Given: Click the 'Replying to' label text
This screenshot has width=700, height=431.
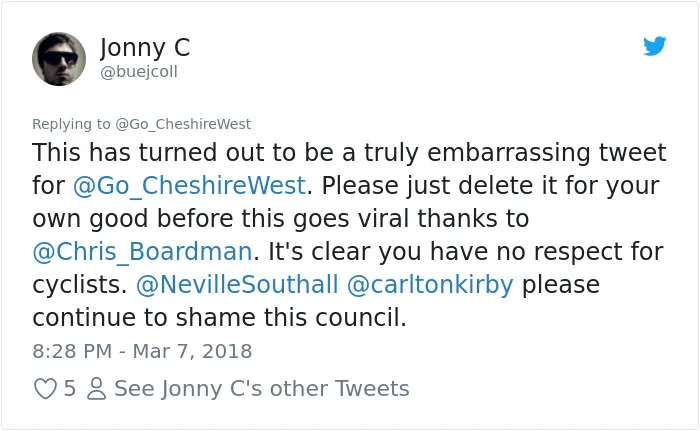Looking at the screenshot, I should click(71, 125).
